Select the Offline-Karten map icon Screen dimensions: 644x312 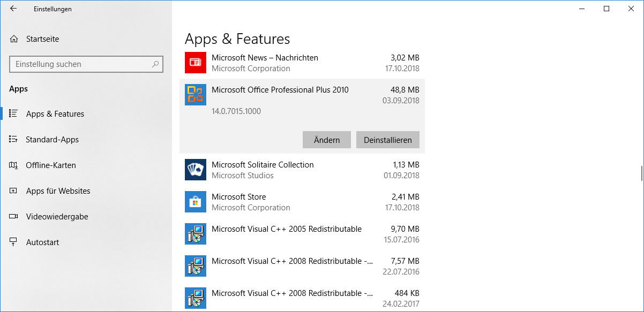(x=13, y=165)
